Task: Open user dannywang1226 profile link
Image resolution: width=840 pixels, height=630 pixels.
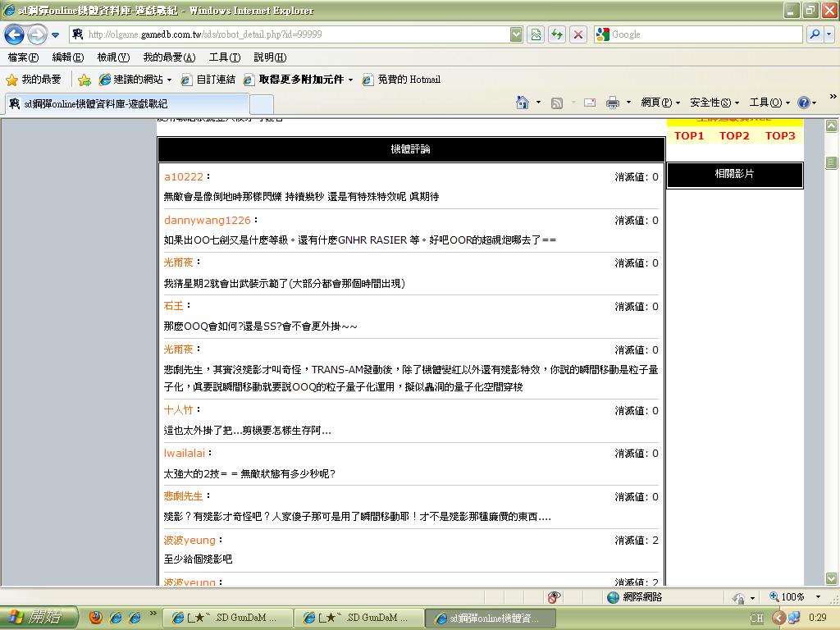Action: pos(208,220)
